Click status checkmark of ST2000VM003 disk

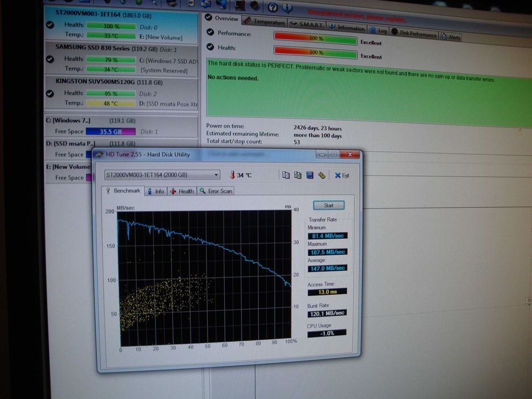[50, 25]
